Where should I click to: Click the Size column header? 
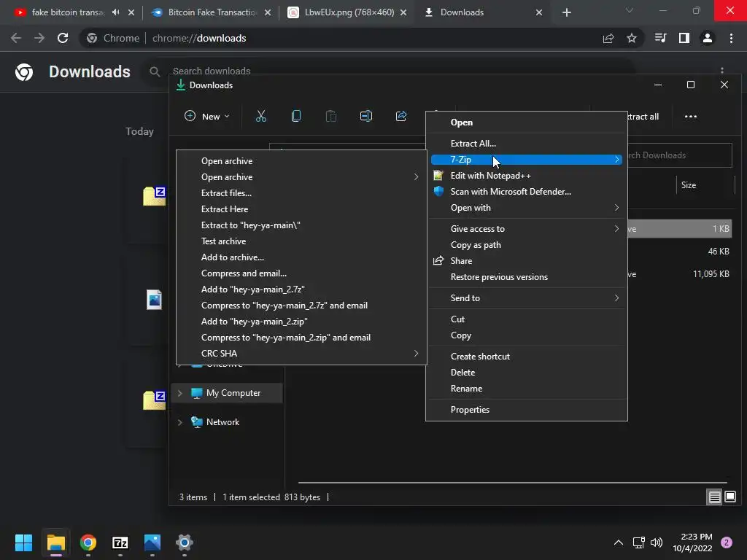point(689,185)
